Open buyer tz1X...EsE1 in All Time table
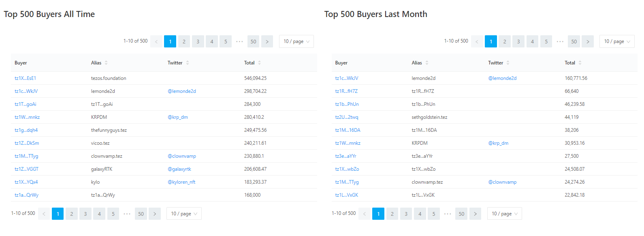This screenshot has width=644, height=236. pyautogui.click(x=25, y=78)
